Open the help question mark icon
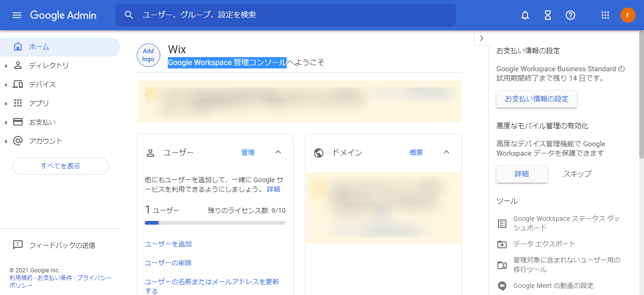 click(570, 15)
